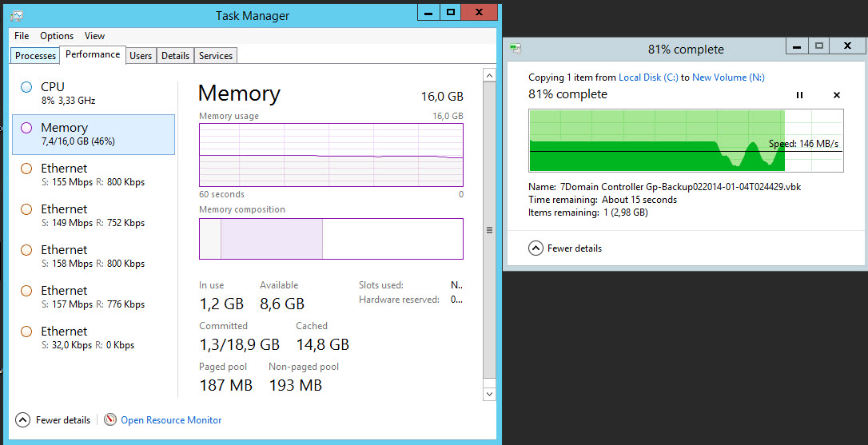This screenshot has width=868, height=445.
Task: Open Resource Monitor link
Action: point(171,420)
